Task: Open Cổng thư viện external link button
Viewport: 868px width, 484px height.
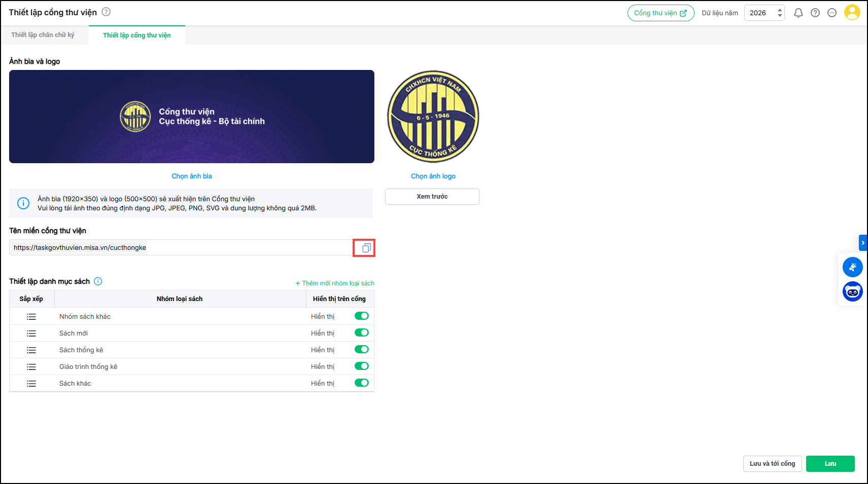Action: tap(661, 13)
